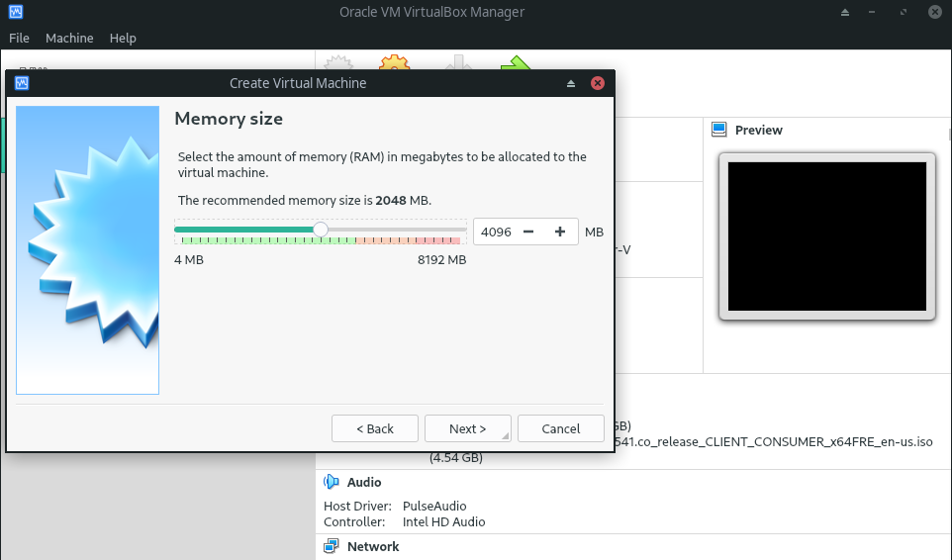Screen dimensions: 952x560
Task: Click the black VM preview thumbnail
Action: (x=826, y=236)
